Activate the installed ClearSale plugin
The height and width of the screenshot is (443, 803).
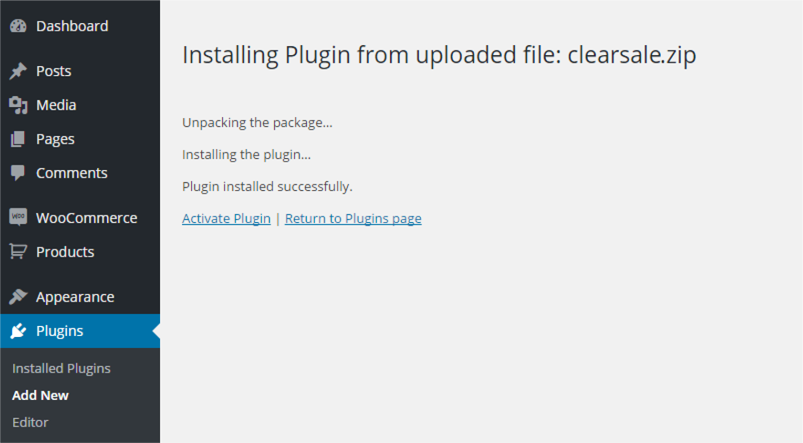(226, 218)
